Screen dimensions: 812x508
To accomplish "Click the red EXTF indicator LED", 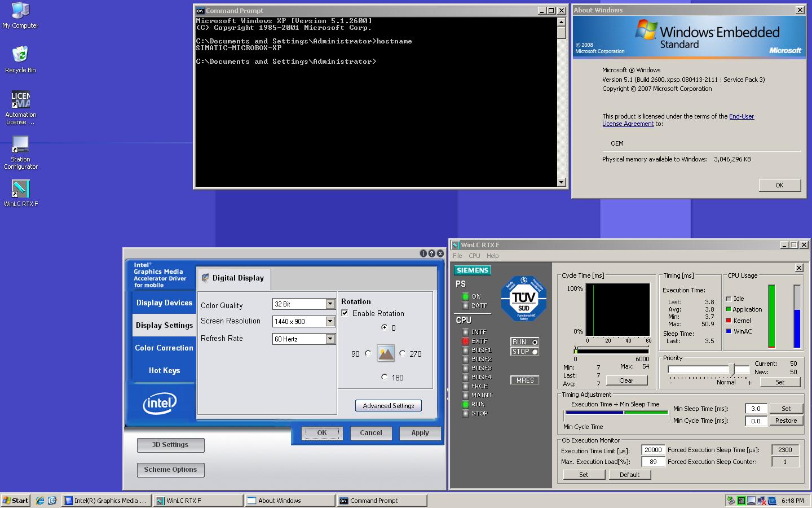I will click(x=465, y=341).
